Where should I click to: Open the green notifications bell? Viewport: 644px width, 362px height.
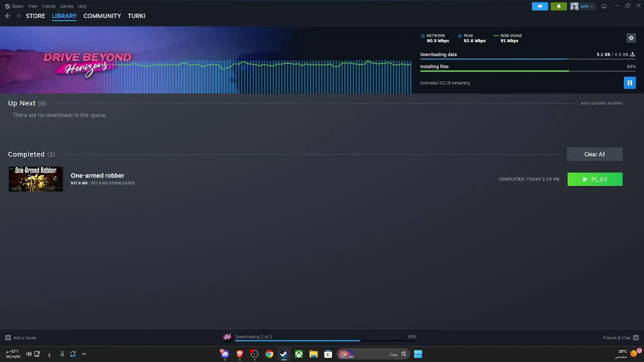(x=558, y=7)
